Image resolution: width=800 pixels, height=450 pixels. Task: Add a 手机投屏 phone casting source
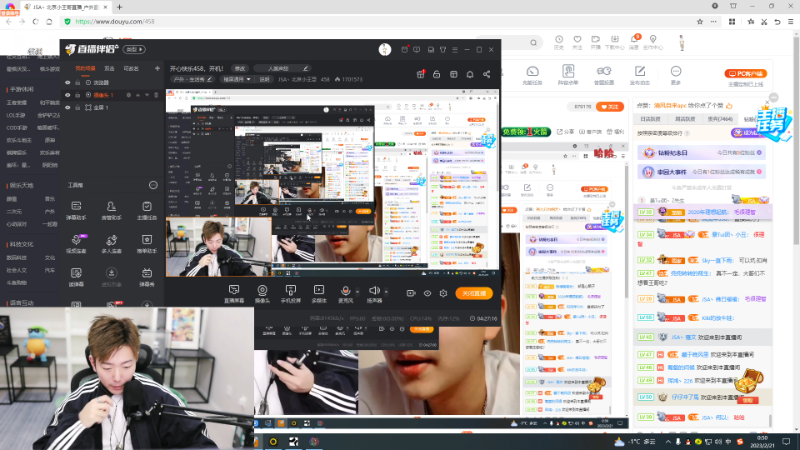(290, 294)
